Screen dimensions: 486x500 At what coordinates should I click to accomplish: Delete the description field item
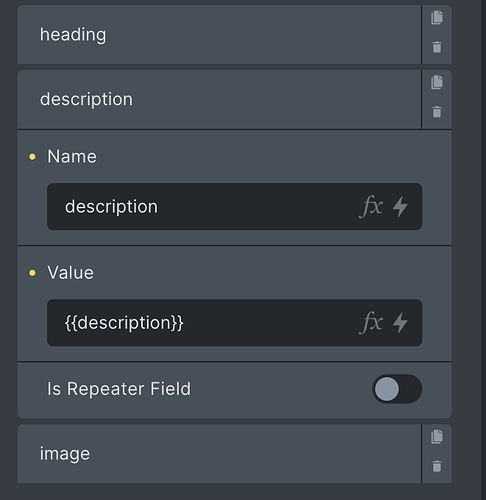point(437,112)
